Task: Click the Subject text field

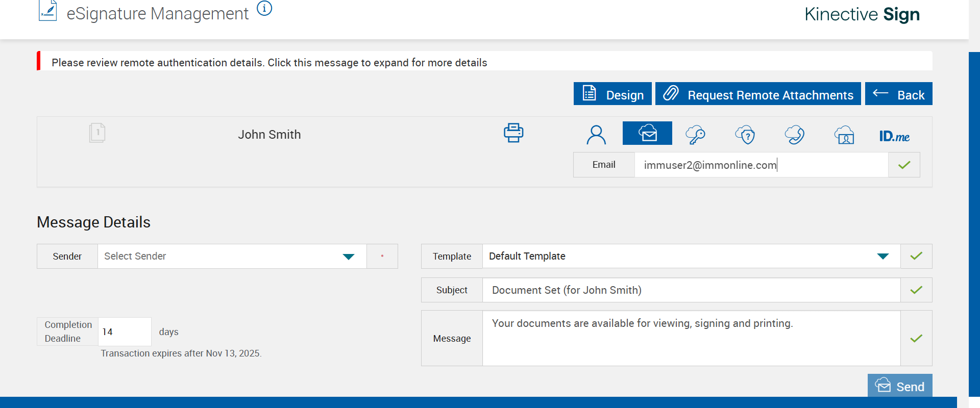Action: tap(691, 290)
